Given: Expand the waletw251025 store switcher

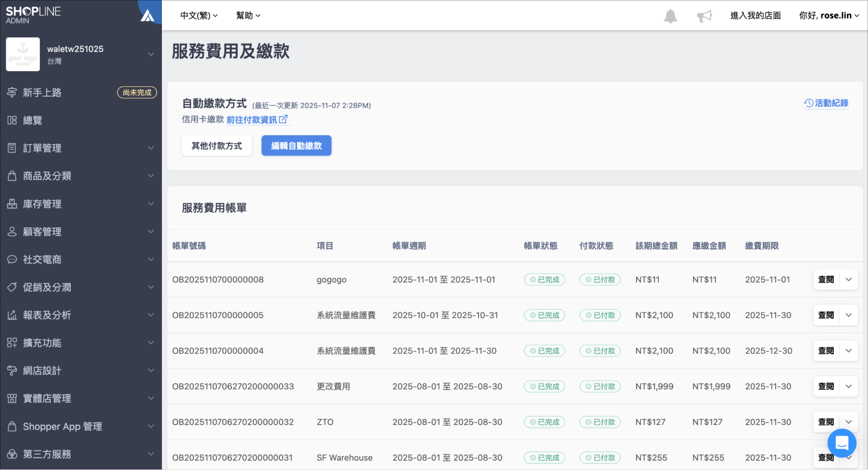Looking at the screenshot, I should coord(151,54).
